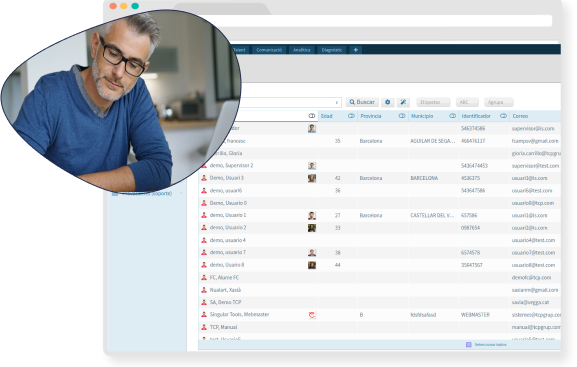This screenshot has height=367, width=577.
Task: Switch to the Analítica tab
Action: point(302,50)
